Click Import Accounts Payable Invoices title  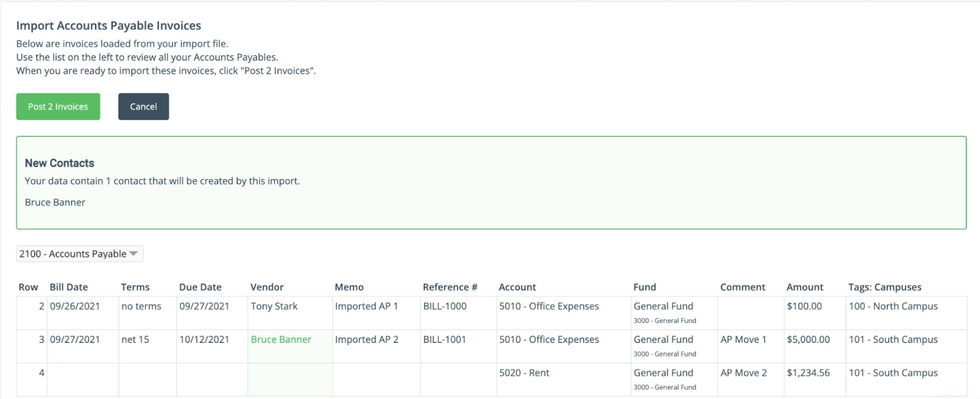108,26
